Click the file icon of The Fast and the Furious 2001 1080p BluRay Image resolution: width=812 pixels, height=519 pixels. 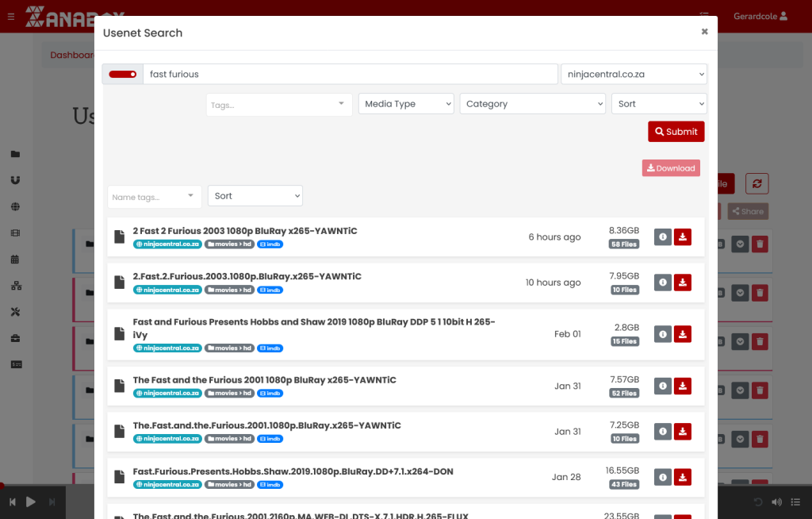120,386
